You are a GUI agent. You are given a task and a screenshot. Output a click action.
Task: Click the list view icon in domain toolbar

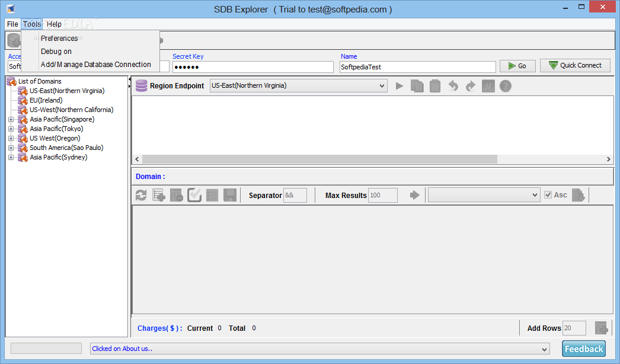tap(212, 195)
